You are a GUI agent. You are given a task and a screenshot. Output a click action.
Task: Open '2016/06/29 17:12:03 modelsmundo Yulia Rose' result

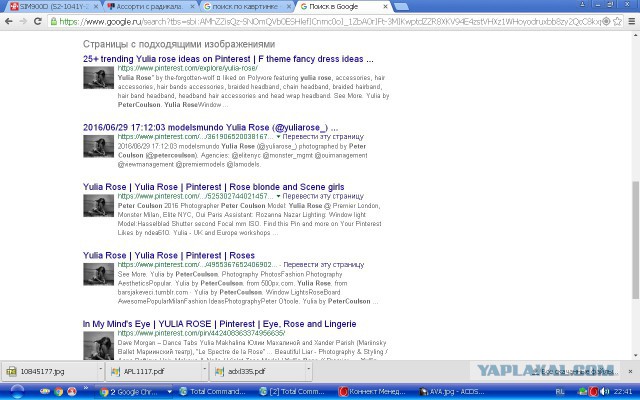coord(210,127)
